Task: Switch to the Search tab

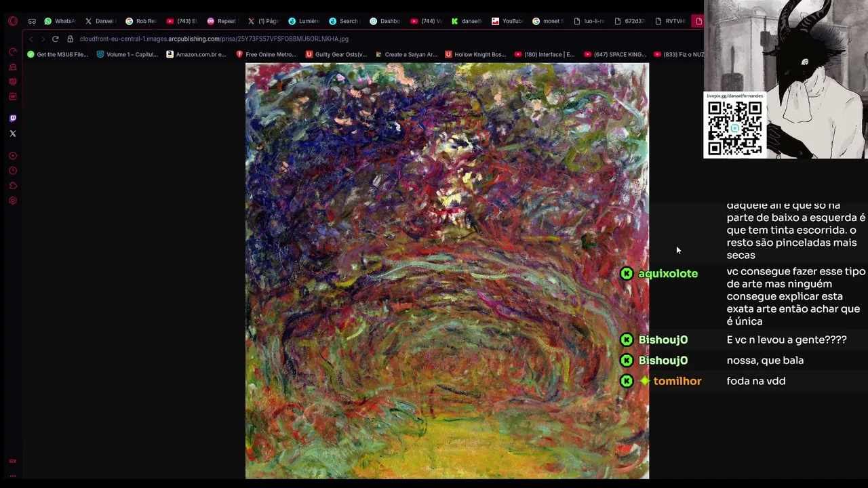Action: 344,21
